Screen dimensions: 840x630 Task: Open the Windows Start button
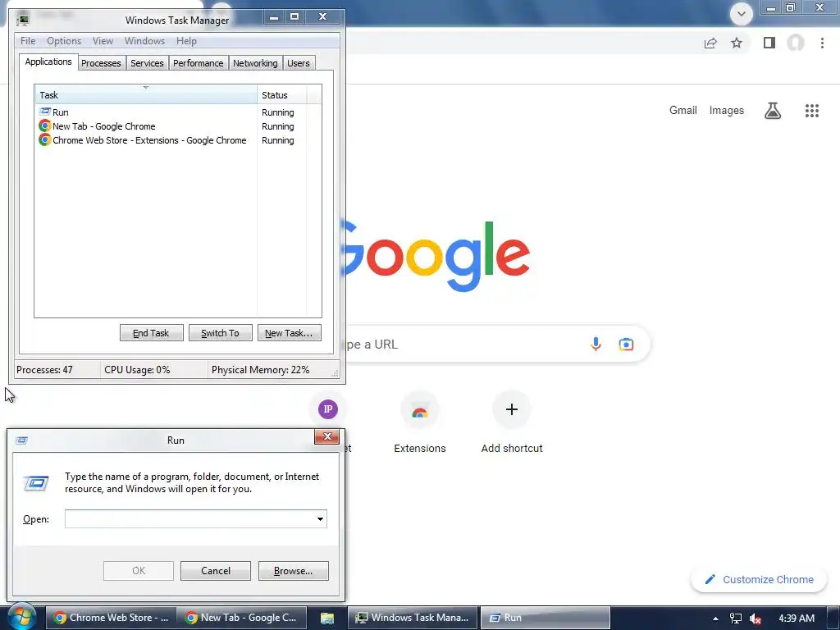click(x=21, y=617)
